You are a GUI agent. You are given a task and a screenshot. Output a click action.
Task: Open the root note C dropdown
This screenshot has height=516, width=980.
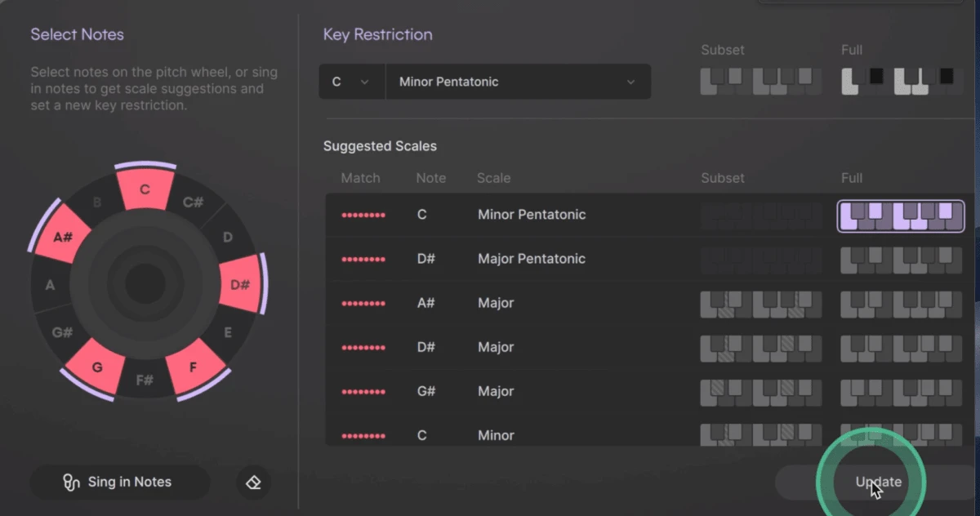pos(351,82)
